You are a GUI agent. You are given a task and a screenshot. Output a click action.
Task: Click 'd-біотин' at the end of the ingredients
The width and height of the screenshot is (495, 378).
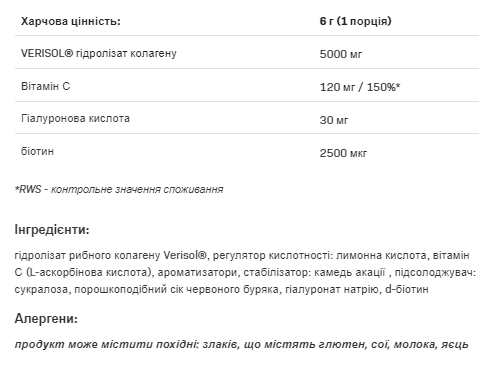[x=407, y=289]
